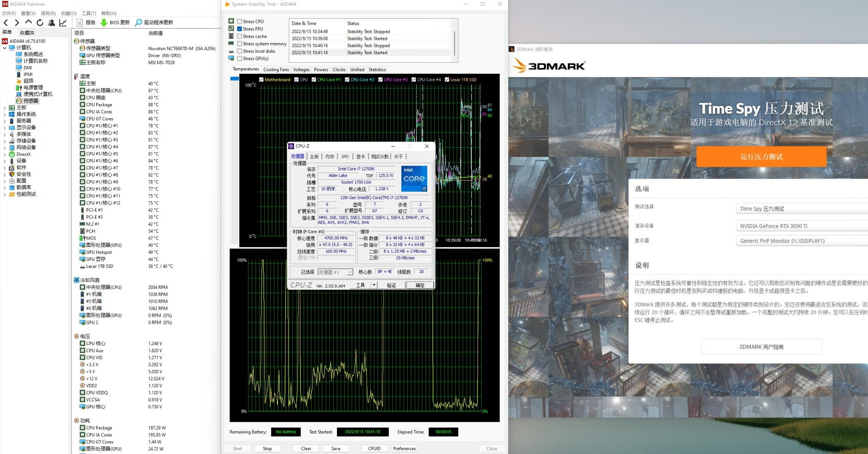Click CPU-Z 确定 OK button
Image resolution: width=868 pixels, height=454 pixels.
click(420, 285)
